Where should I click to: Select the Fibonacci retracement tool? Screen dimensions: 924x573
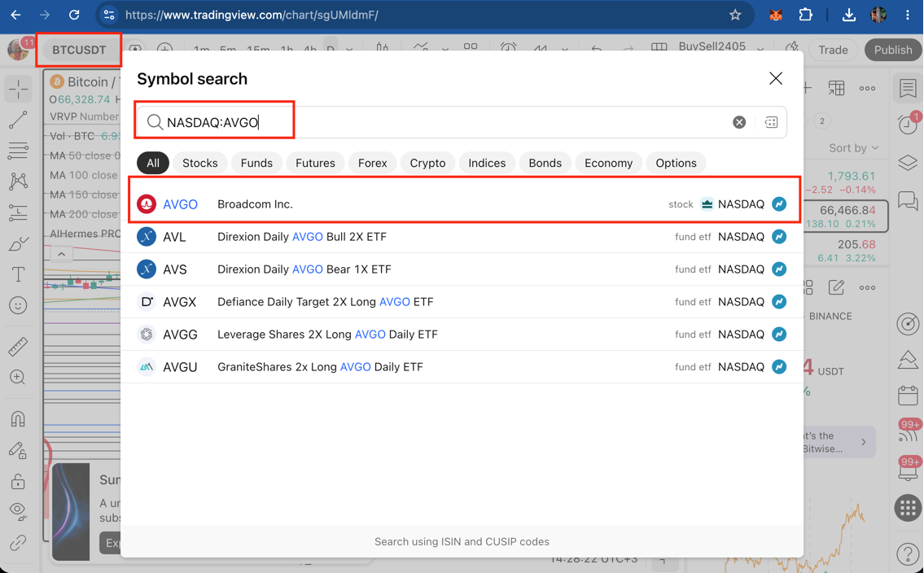tap(18, 151)
